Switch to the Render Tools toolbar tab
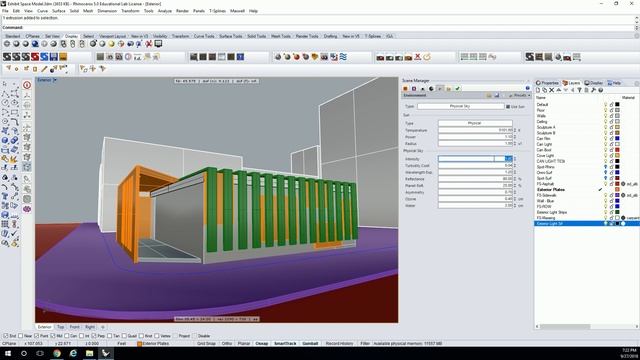The height and width of the screenshot is (360, 640). [307, 36]
